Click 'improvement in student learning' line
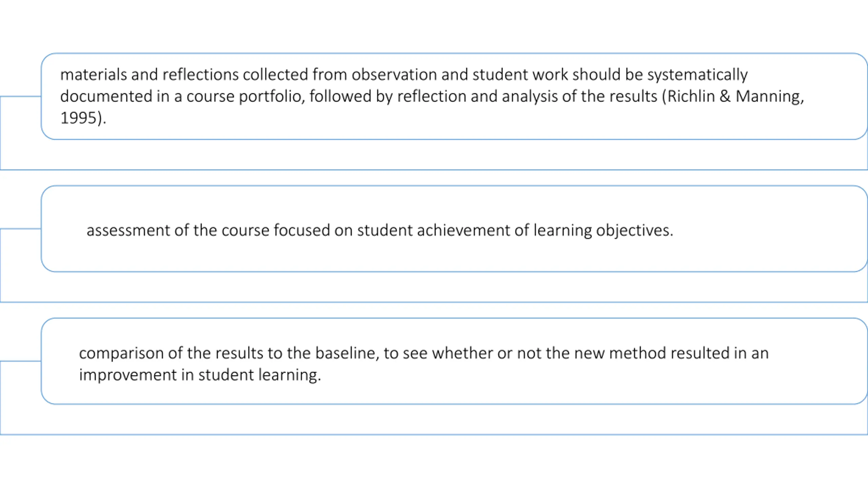Viewport: 868px width, 488px height. tap(200, 375)
